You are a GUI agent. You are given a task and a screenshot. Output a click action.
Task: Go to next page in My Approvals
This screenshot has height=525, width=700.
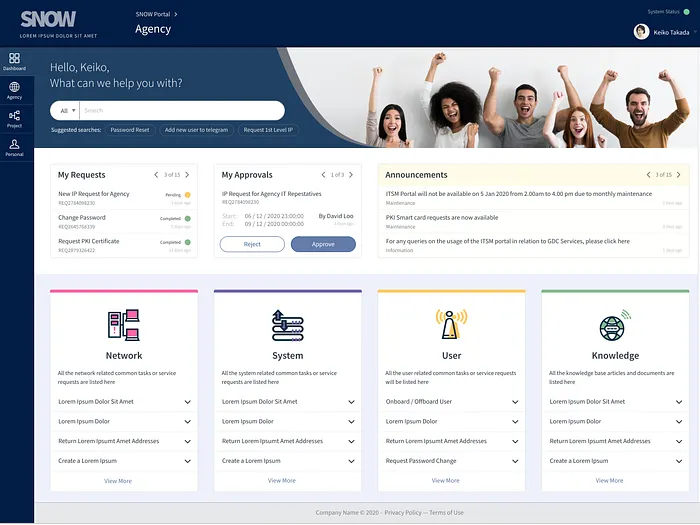351,175
